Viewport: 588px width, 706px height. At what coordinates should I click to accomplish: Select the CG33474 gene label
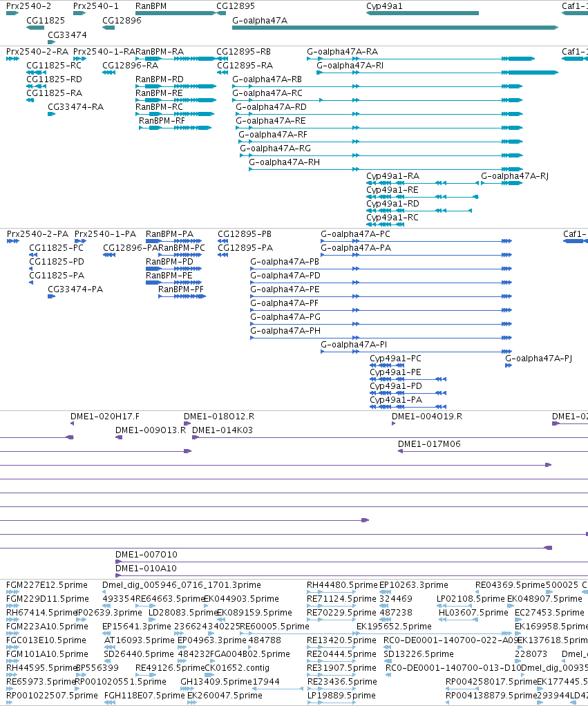coord(68,35)
